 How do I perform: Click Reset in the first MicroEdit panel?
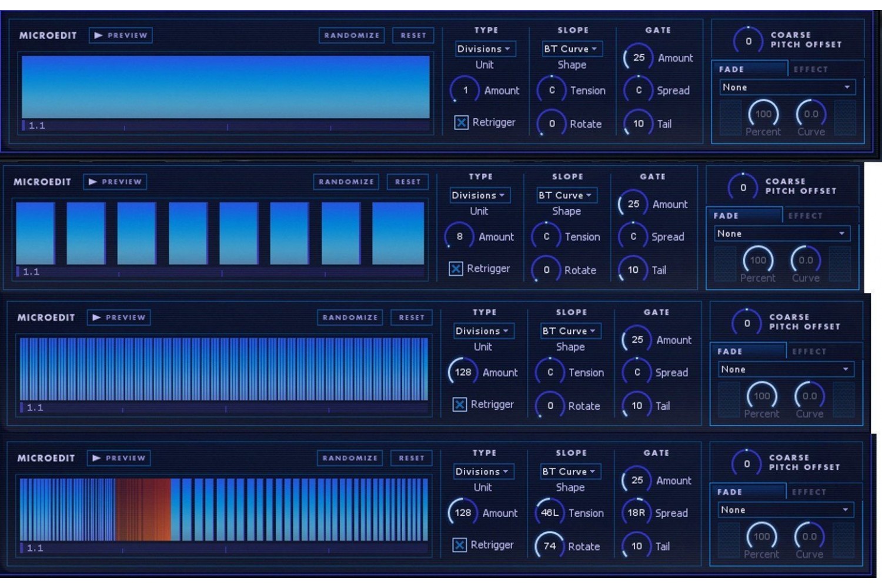point(413,35)
